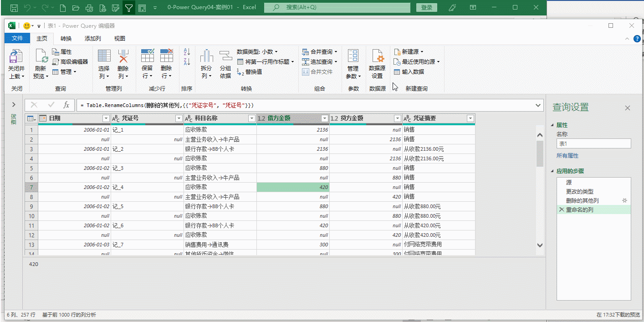The image size is (644, 322).
Task: Sort descending with the Z-A icon
Action: tap(187, 61)
